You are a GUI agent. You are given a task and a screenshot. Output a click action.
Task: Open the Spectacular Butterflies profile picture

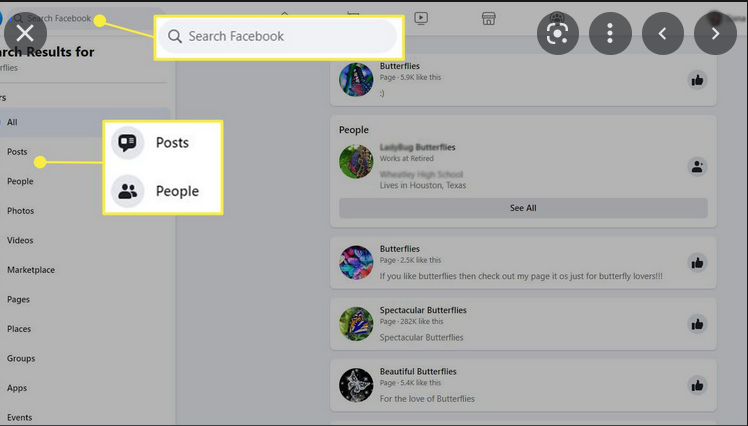[356, 324]
